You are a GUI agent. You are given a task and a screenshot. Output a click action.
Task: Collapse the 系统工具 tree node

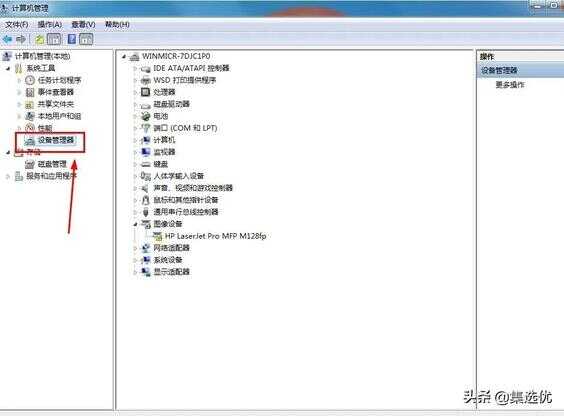click(x=8, y=68)
